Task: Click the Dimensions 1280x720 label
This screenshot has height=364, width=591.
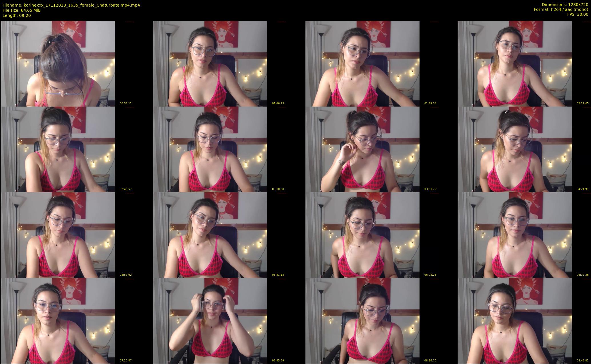Action: pos(565,5)
